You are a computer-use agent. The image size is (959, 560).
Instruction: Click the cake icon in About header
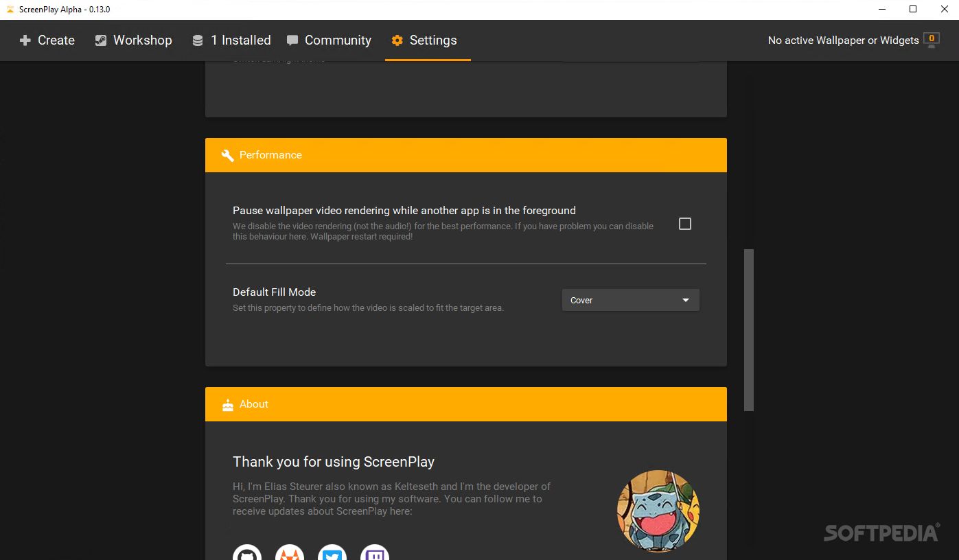coord(228,404)
